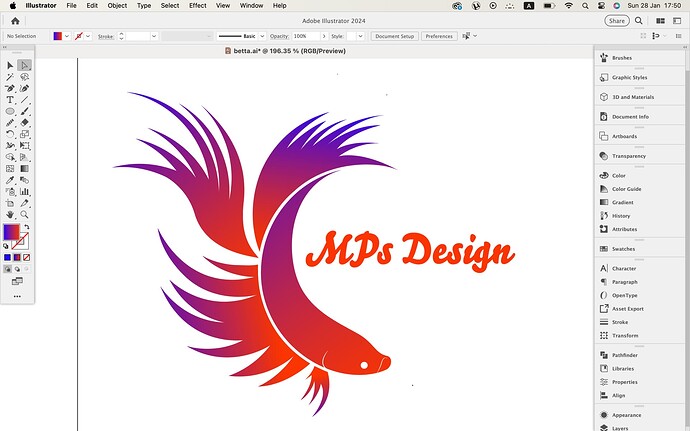Open the File menu

[x=71, y=5]
